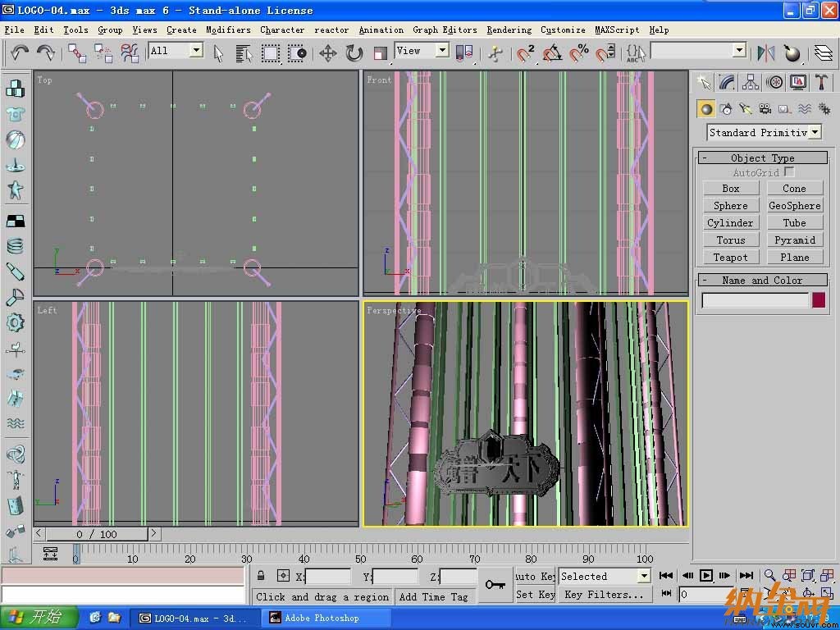Create a Box primitive

731,188
